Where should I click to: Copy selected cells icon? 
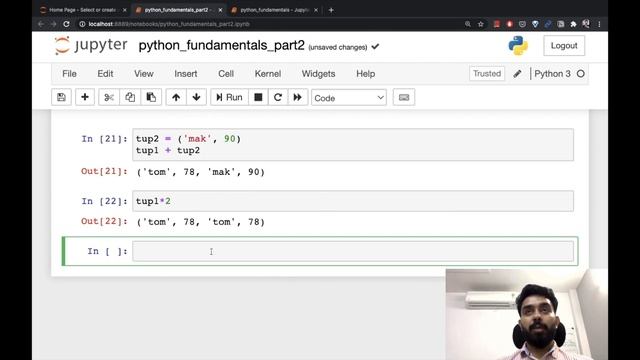pyautogui.click(x=130, y=97)
